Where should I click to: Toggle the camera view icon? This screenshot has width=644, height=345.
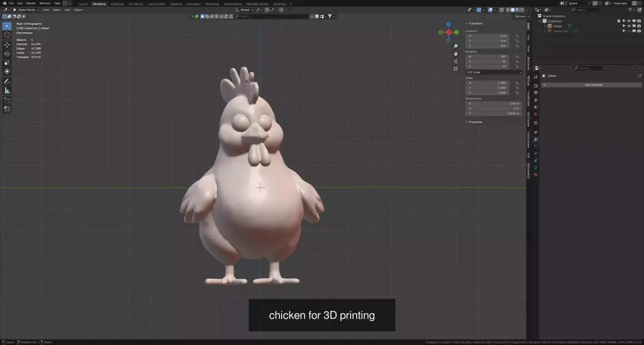click(x=456, y=61)
